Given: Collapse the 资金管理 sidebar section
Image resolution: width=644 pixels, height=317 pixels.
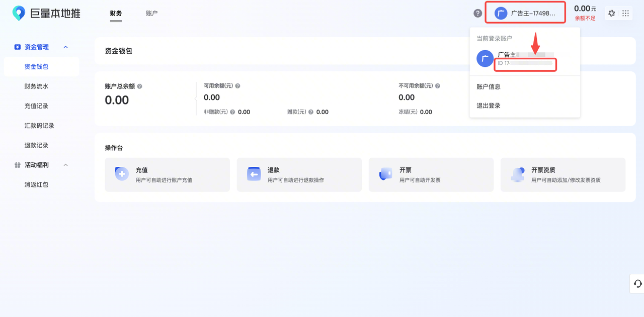Looking at the screenshot, I should (65, 47).
